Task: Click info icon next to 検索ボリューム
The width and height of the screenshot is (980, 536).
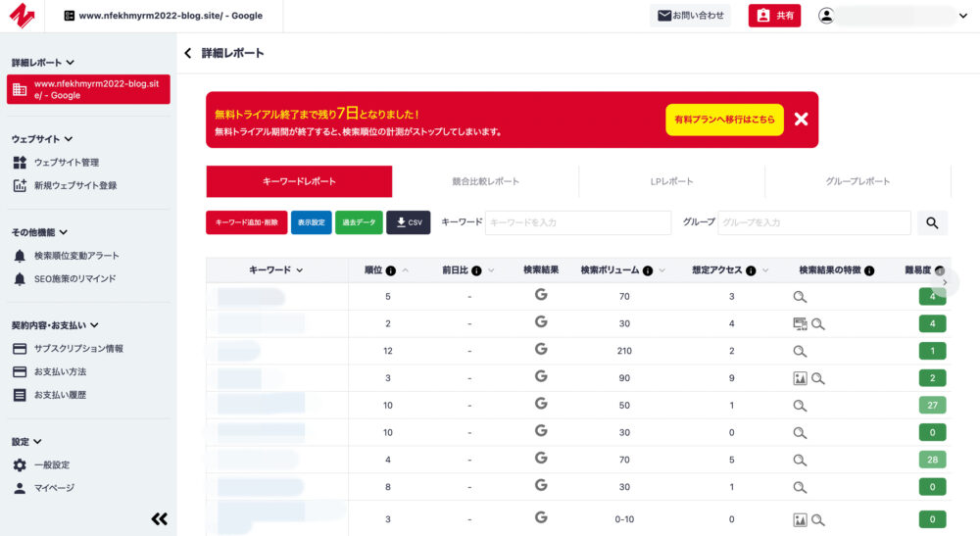Action: [x=648, y=270]
